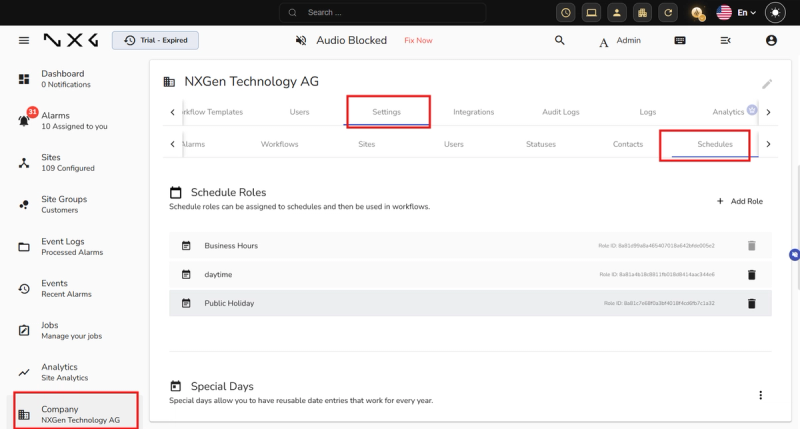Switch to the Workflows sub-tab
This screenshot has width=800, height=429.
280,144
